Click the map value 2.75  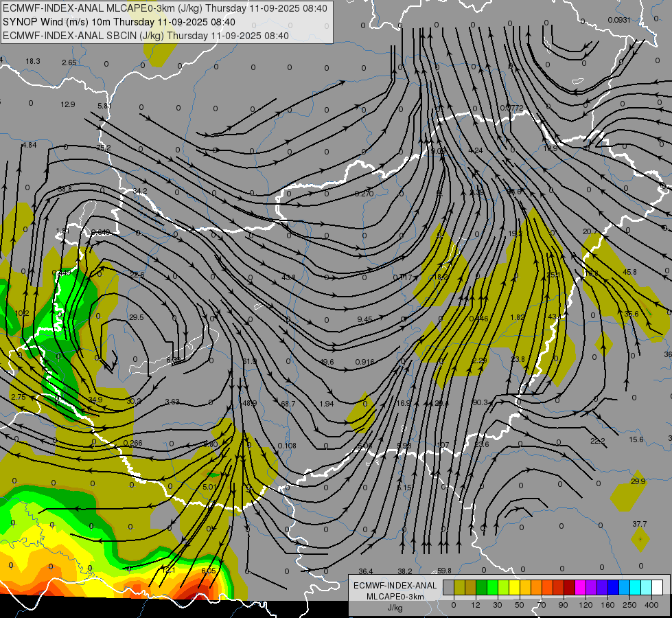click(19, 397)
